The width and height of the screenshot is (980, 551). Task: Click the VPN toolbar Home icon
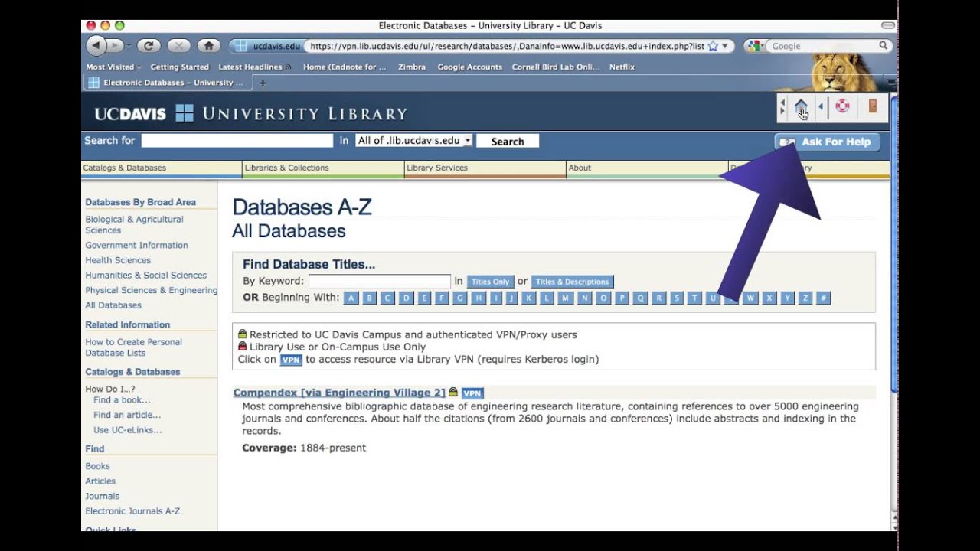(801, 106)
